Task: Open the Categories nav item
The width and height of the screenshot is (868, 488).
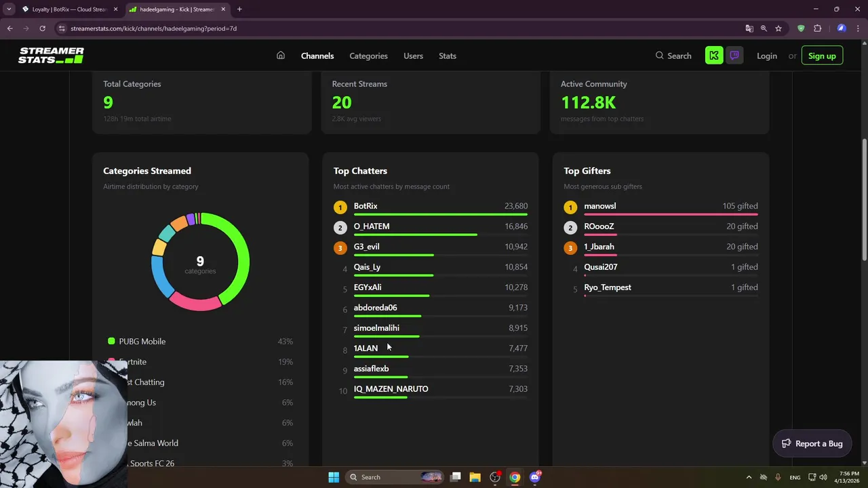Action: [x=368, y=56]
